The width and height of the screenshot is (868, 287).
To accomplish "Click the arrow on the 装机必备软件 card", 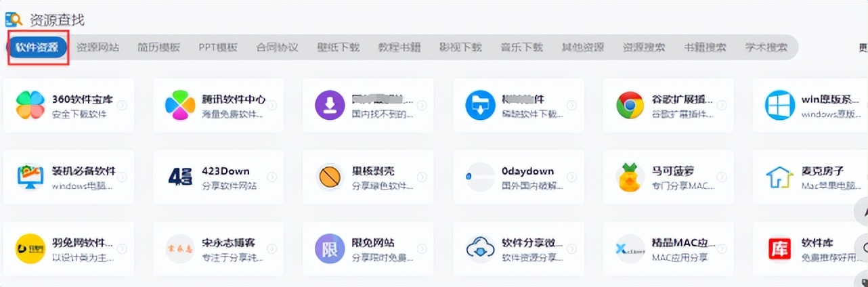I will click(122, 177).
